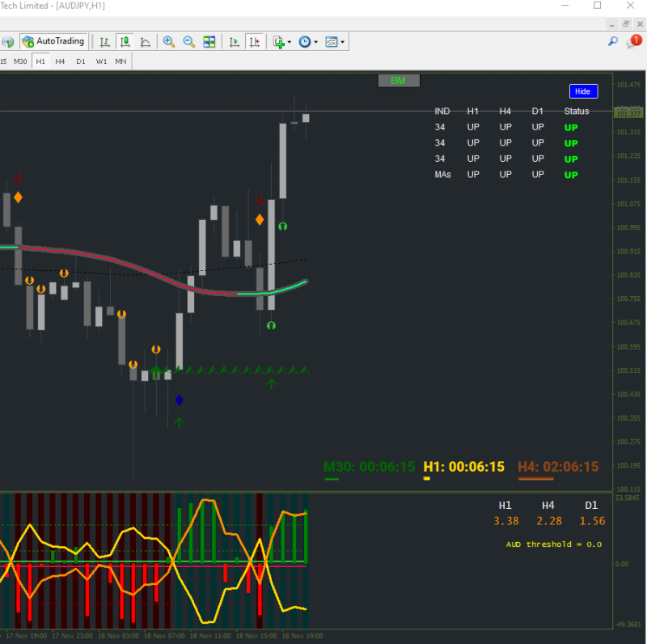Toggle chart shift from right edge

pyautogui.click(x=255, y=42)
